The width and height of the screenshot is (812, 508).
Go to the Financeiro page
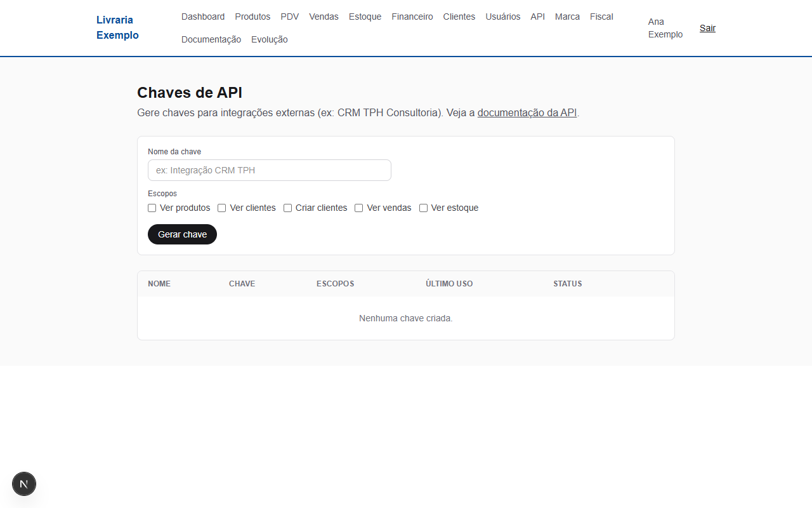(412, 17)
